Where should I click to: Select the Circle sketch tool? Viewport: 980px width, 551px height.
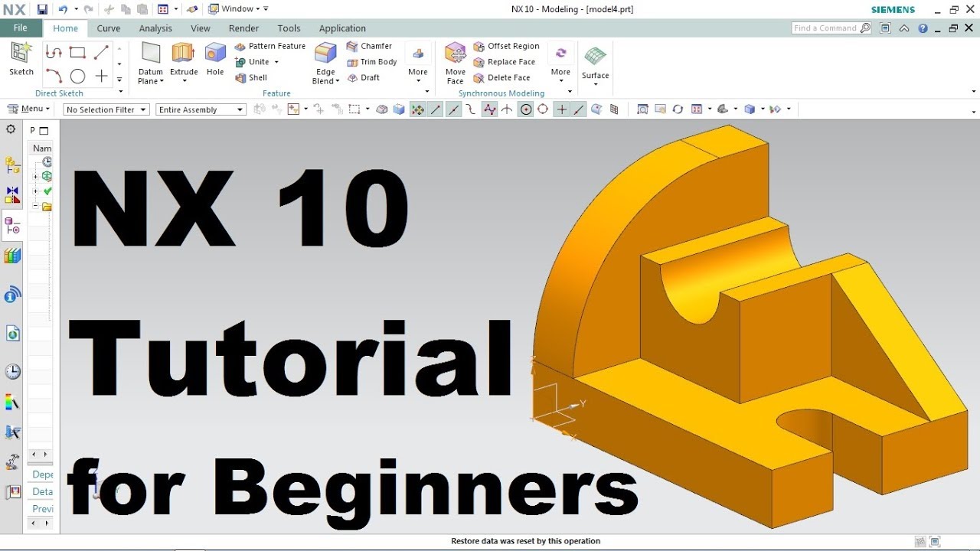[x=77, y=76]
